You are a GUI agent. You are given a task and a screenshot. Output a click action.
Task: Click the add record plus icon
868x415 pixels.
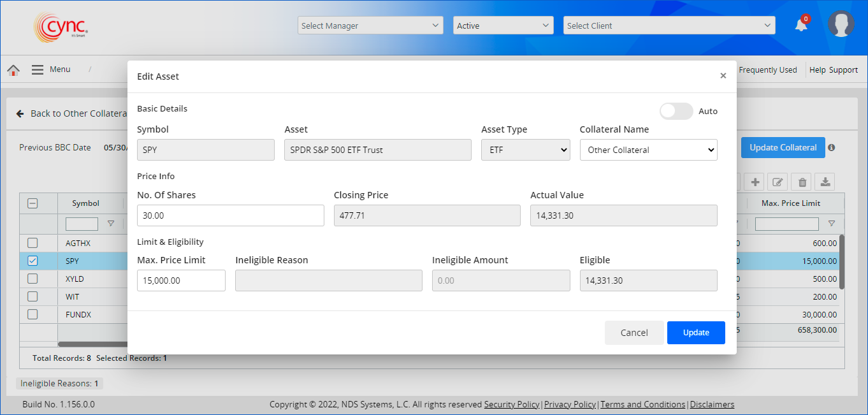[x=755, y=182]
